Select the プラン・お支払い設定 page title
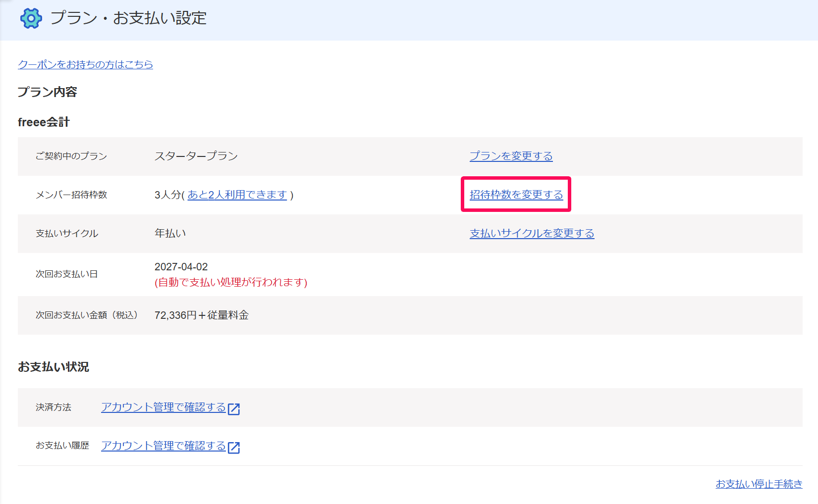This screenshot has height=504, width=818. click(128, 18)
